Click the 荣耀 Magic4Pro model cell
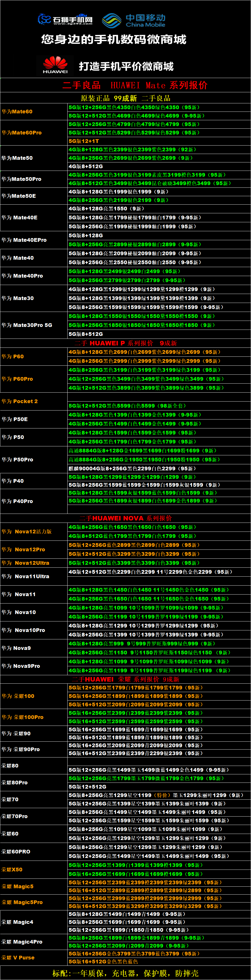This screenshot has height=980, width=251. [x=34, y=942]
